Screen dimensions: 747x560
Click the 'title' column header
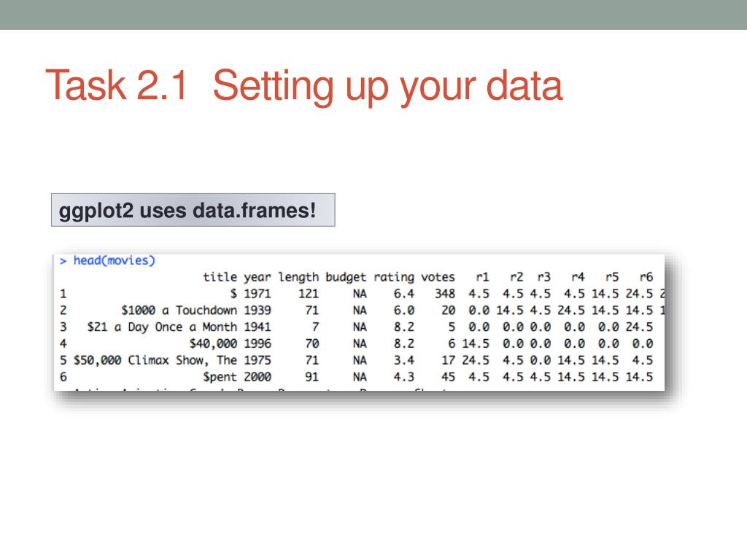pyautogui.click(x=220, y=276)
